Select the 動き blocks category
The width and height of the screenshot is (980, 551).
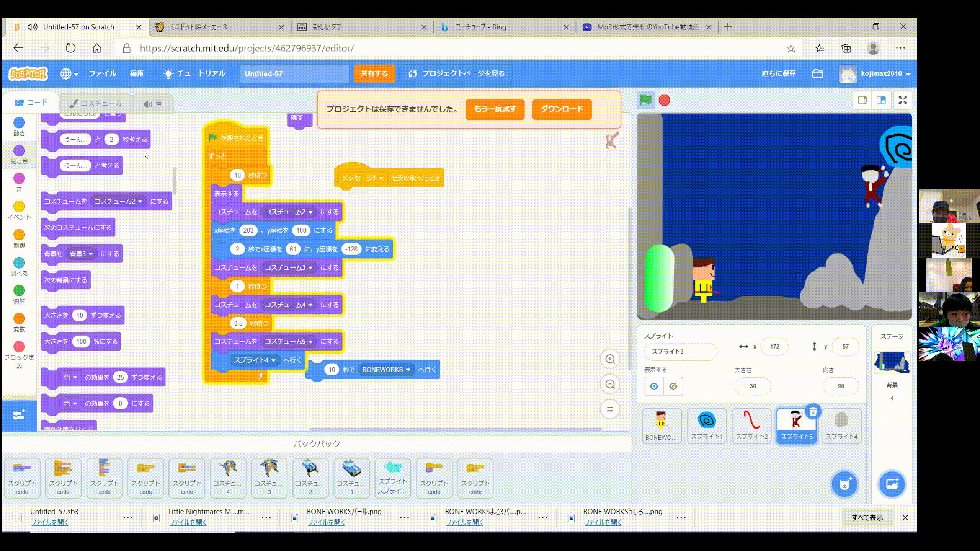coord(19,127)
